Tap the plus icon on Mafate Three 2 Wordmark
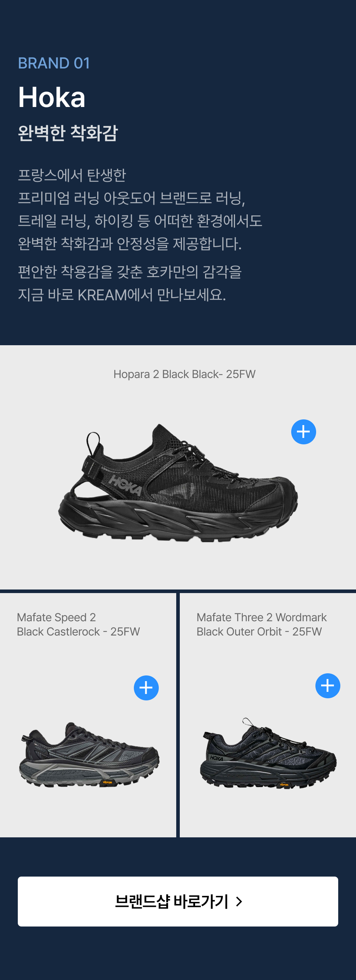Screen dimensions: 356x980 pos(328,685)
